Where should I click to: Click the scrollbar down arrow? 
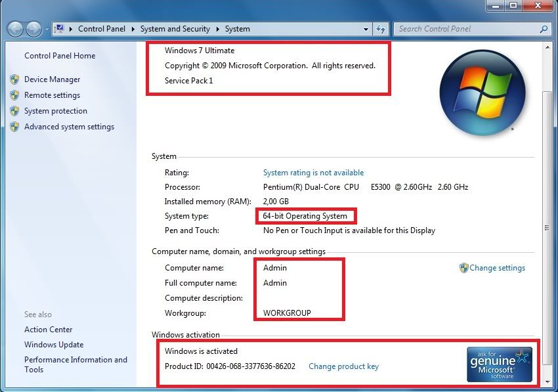coord(547,381)
